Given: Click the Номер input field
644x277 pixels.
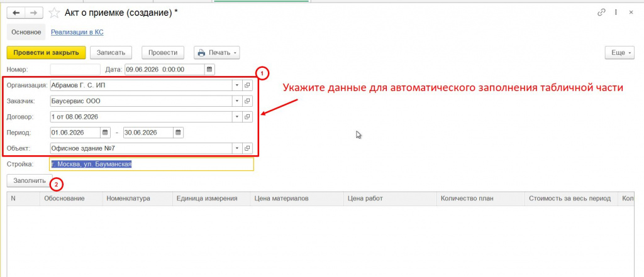Looking at the screenshot, I should 75,69.
